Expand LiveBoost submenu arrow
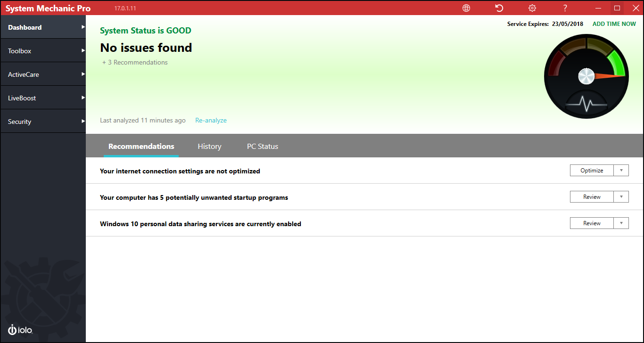644x343 pixels. pyautogui.click(x=83, y=98)
